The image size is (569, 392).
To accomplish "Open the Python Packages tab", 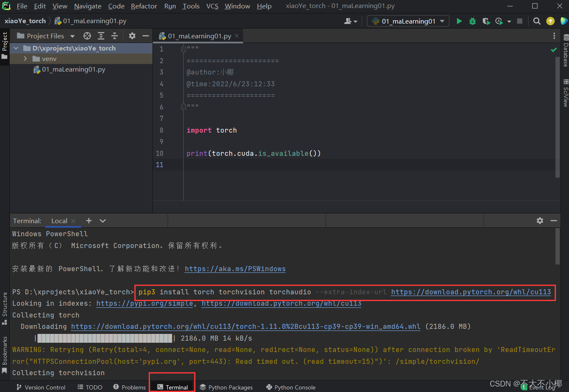I will pos(226,387).
